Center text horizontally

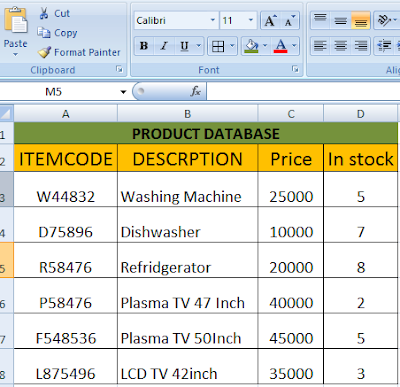point(341,46)
